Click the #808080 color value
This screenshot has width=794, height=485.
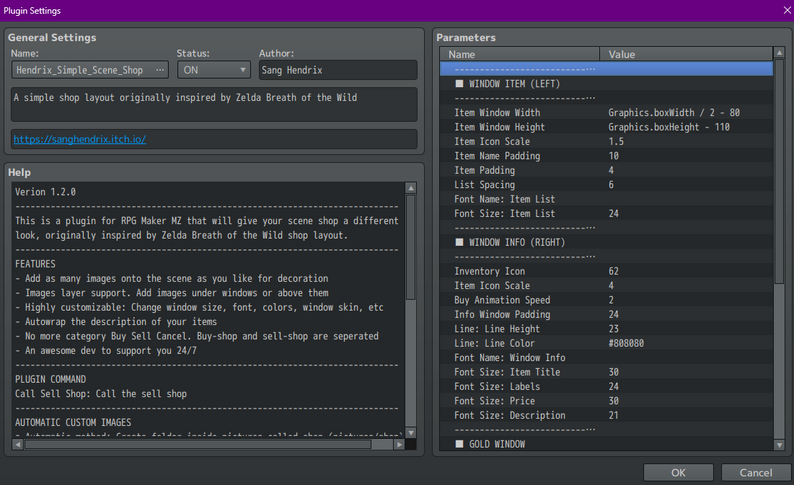pyautogui.click(x=626, y=343)
